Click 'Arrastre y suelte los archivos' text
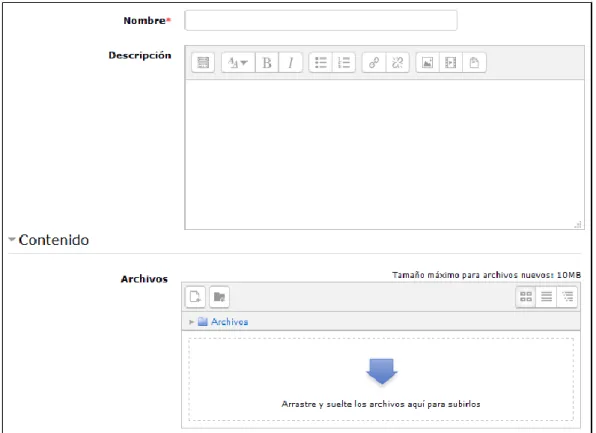 point(380,404)
